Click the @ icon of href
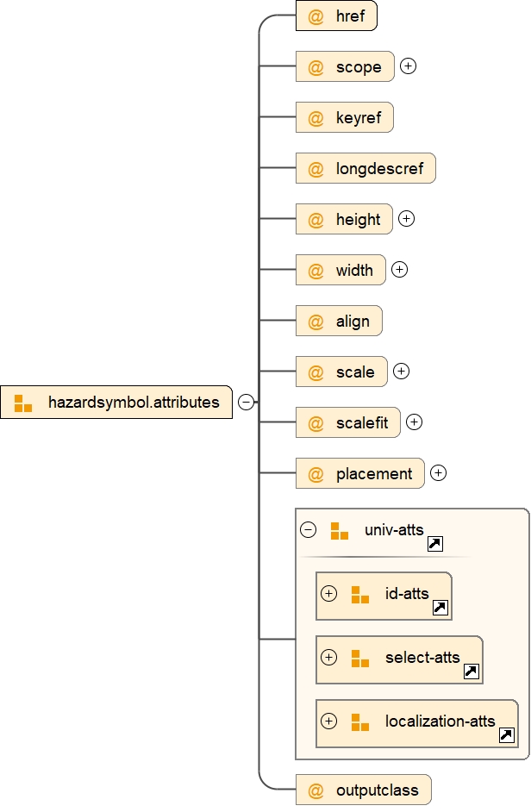The width and height of the screenshot is (531, 812). point(315,16)
